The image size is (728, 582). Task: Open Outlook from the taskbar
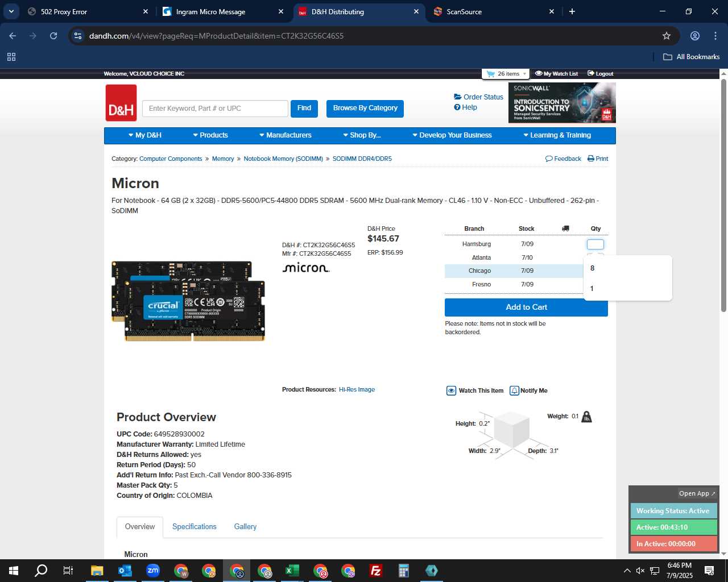[125, 571]
